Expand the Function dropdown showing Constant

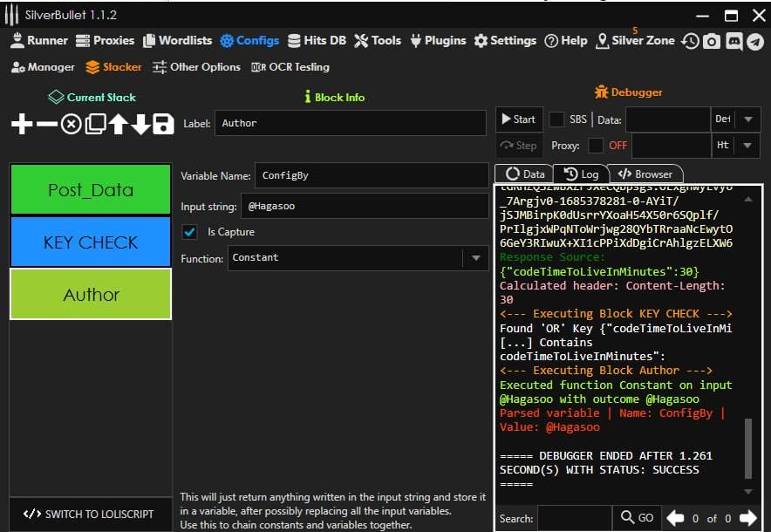(475, 258)
